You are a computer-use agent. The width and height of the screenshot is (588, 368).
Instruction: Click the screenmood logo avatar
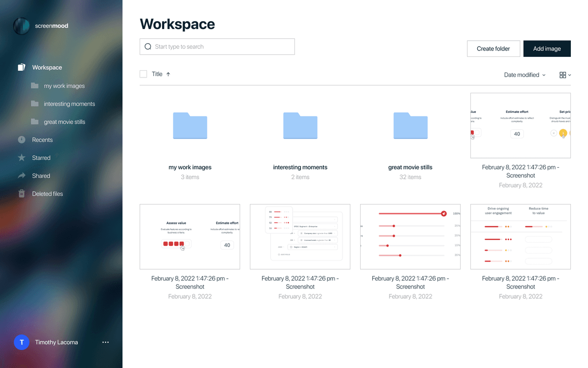pyautogui.click(x=22, y=26)
